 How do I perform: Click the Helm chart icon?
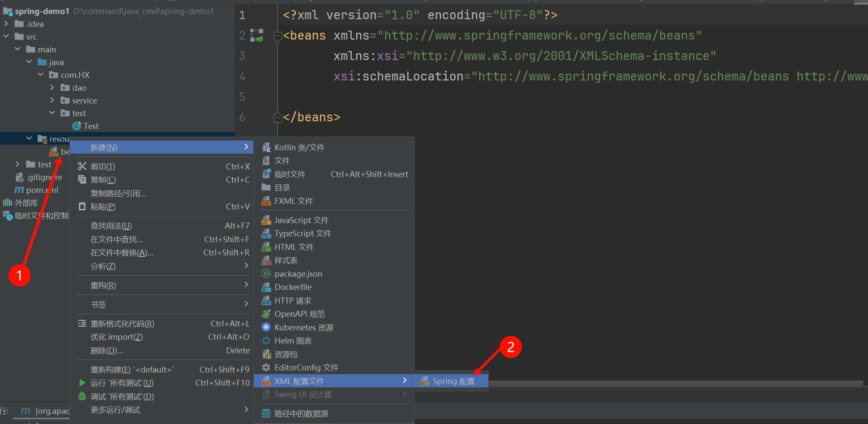266,341
